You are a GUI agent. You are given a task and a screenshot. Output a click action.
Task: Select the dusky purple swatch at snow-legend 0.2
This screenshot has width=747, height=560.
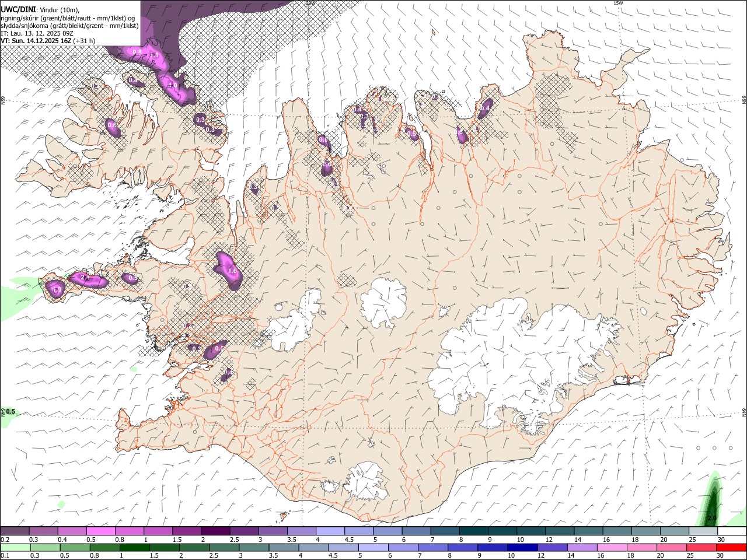(x=15, y=531)
